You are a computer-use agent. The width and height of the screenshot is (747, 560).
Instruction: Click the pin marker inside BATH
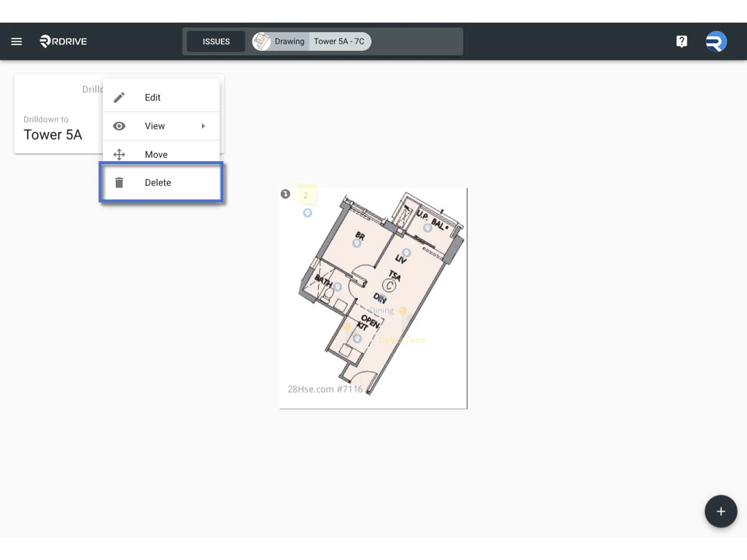tap(338, 287)
